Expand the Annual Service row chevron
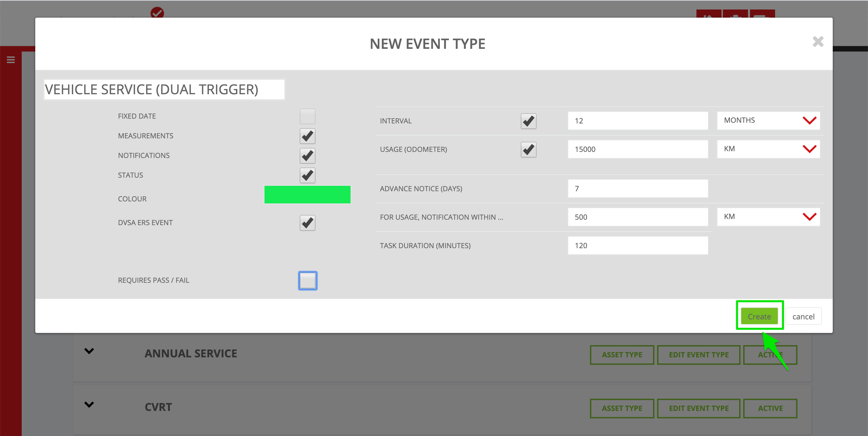Viewport: 868px width, 436px height. pyautogui.click(x=89, y=351)
